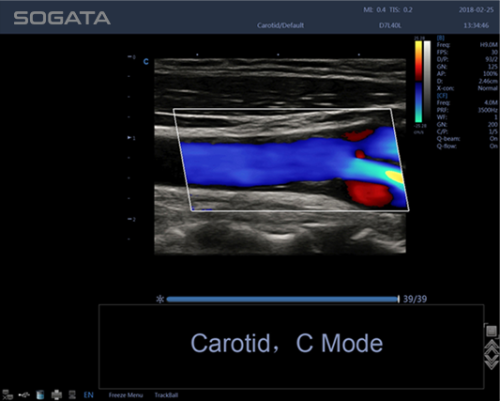Toggle the Q-beam On setting
Screen dimensions: 500x401
tap(467, 139)
